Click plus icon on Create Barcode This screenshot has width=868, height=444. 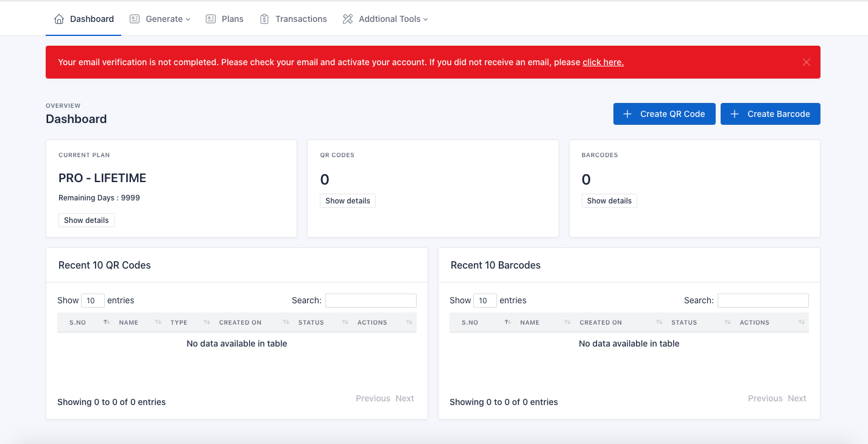[735, 114]
